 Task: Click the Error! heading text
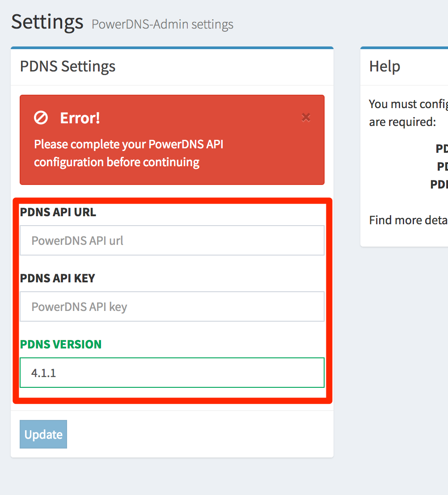(80, 118)
